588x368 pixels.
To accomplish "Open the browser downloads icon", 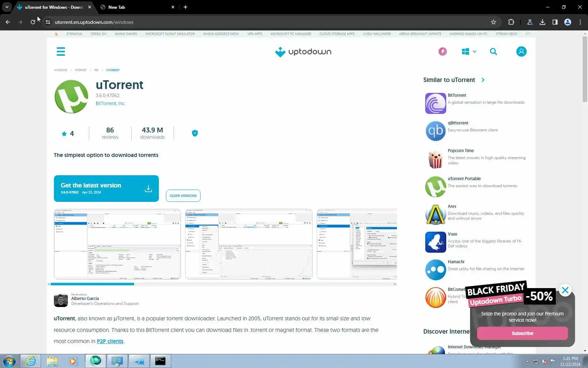I will click(x=542, y=22).
